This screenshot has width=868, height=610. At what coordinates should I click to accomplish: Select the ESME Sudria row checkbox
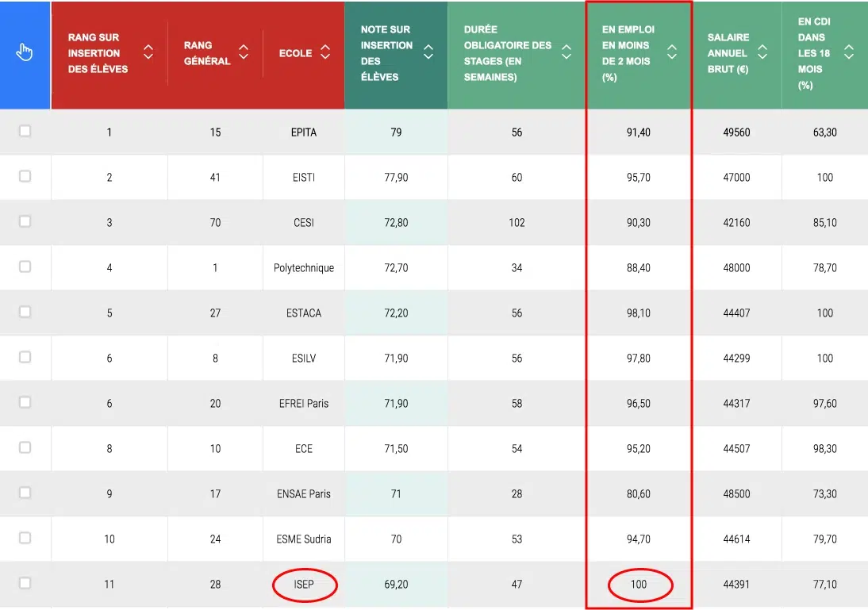pos(25,538)
